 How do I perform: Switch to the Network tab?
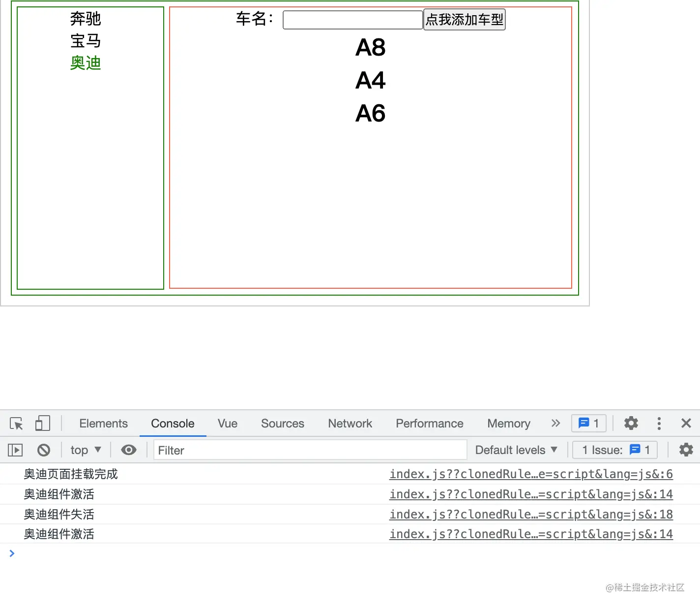(x=350, y=423)
